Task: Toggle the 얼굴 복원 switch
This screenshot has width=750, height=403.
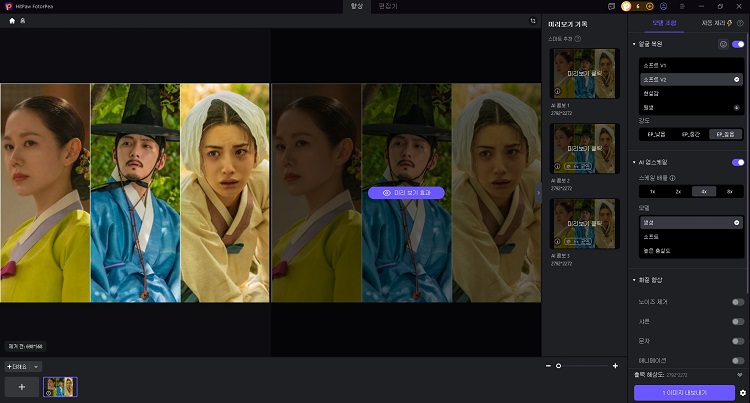Action: coord(738,44)
